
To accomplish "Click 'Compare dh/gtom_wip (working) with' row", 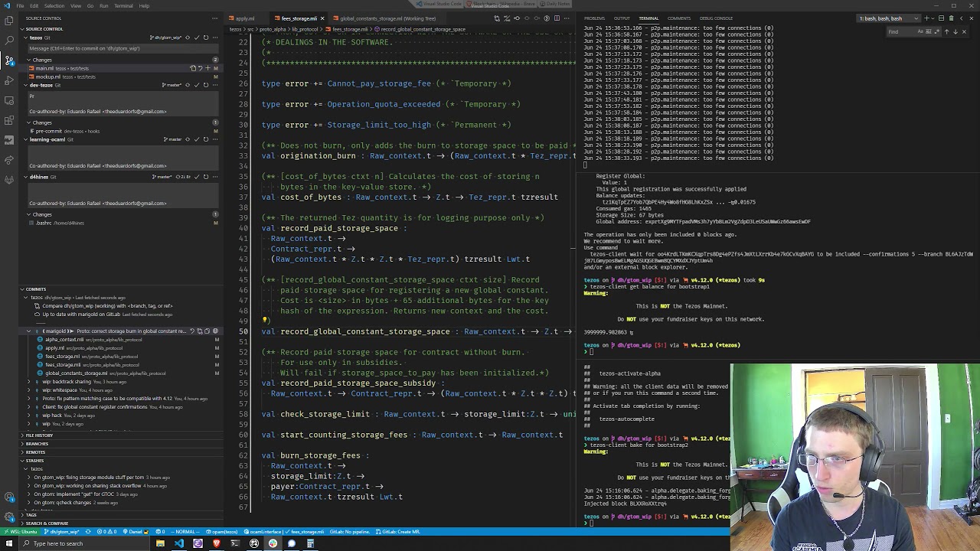I will 107,306.
